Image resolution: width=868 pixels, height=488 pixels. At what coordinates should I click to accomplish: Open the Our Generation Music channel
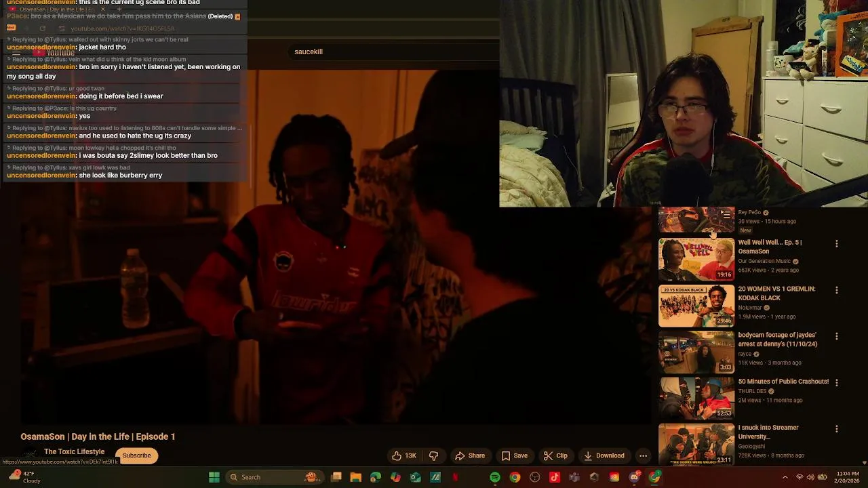(764, 261)
